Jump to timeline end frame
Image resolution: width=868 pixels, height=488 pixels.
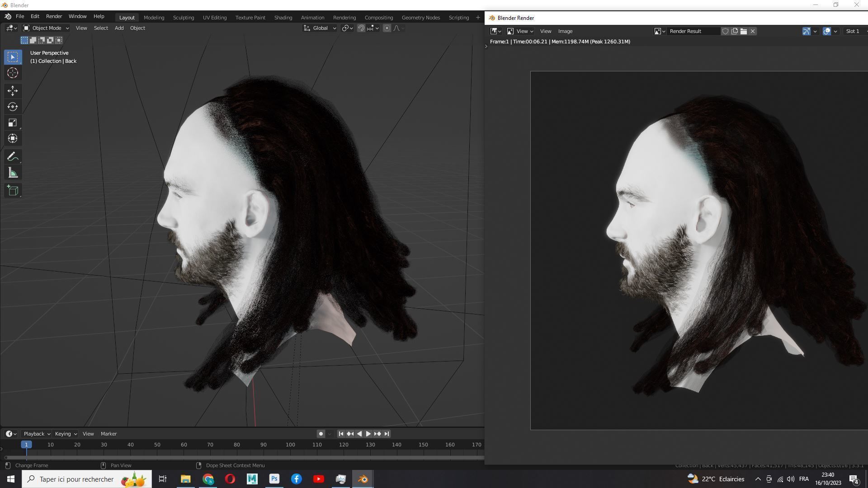tap(386, 434)
